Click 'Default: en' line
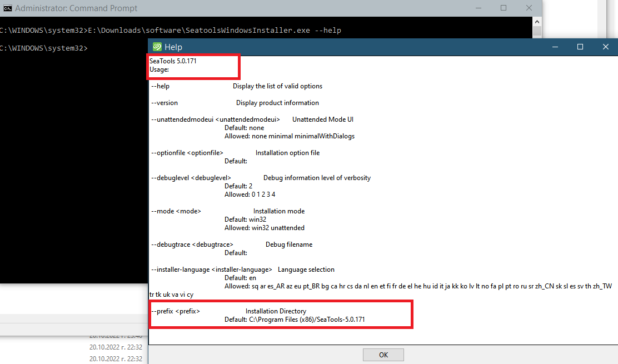Image resolution: width=618 pixels, height=364 pixels. [x=240, y=278]
